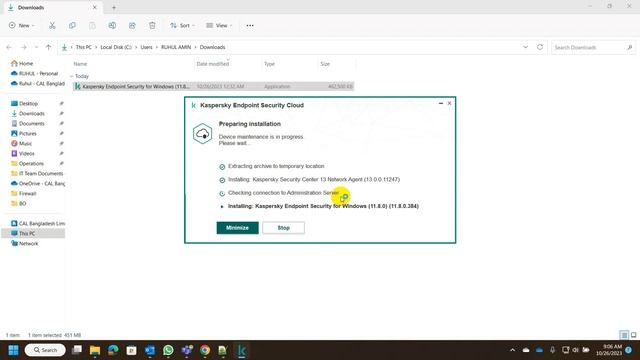
Task: Click the Windows Start button
Action: [13, 350]
